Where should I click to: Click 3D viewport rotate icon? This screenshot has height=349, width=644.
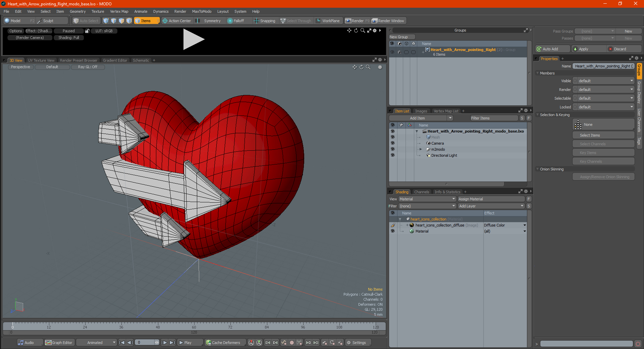(362, 67)
